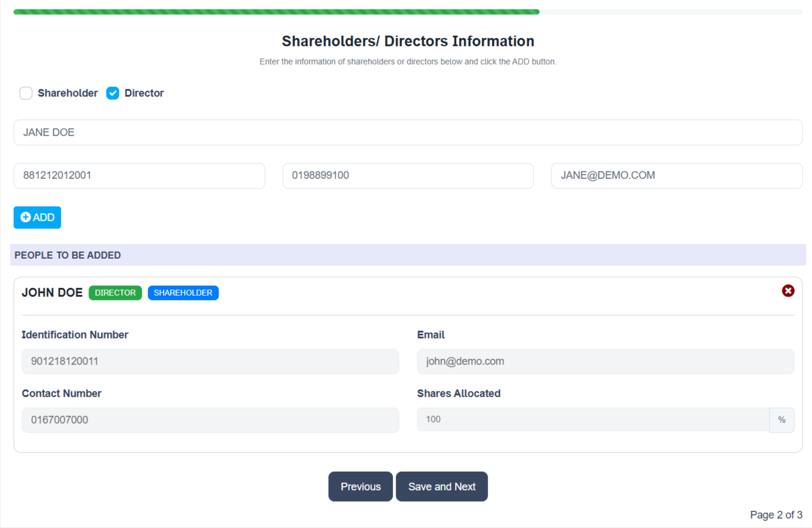Select the JANE@DEMO.COM email field
812x528 pixels.
click(676, 176)
